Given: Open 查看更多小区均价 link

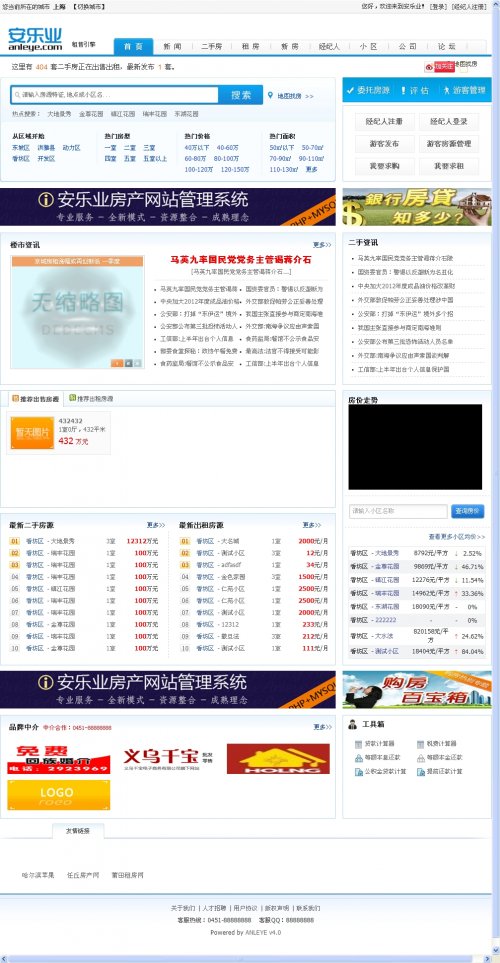Looking at the screenshot, I should (x=457, y=537).
